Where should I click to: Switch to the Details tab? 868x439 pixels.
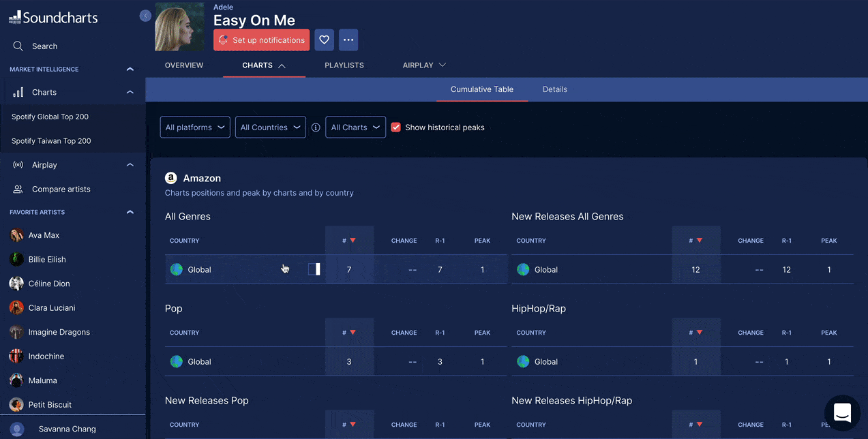[554, 89]
